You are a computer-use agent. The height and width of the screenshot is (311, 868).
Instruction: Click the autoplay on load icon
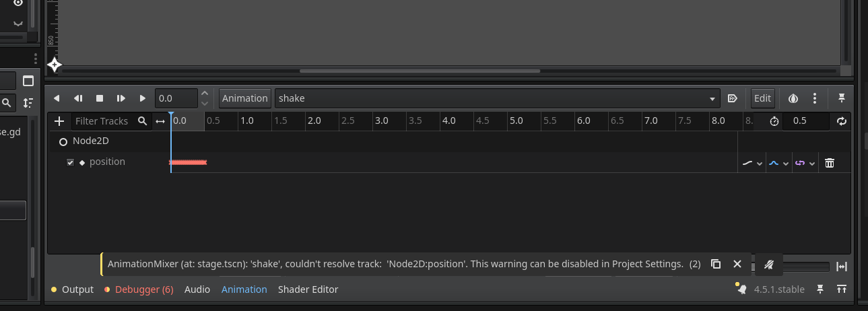coord(733,98)
